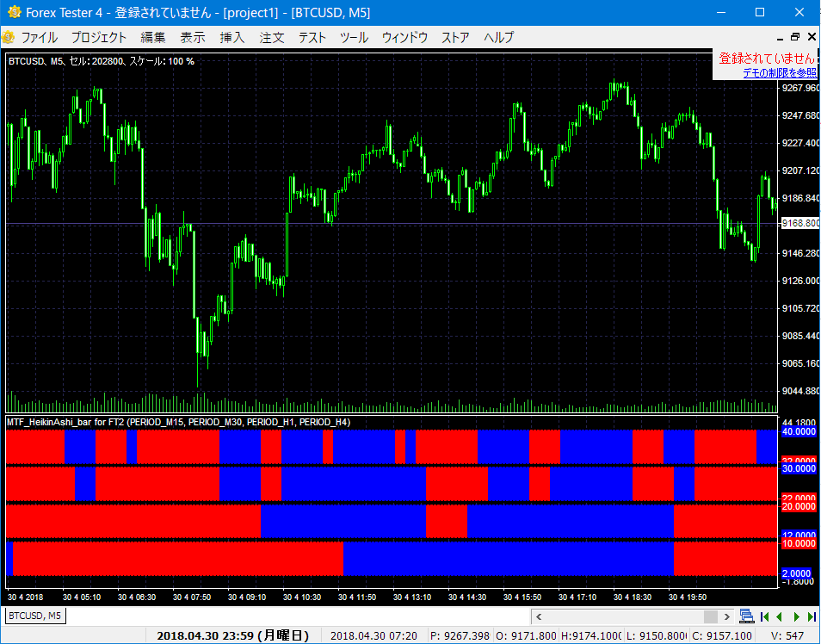Click the P: 9267.398 status field
The height and width of the screenshot is (644, 821).
coord(460,636)
